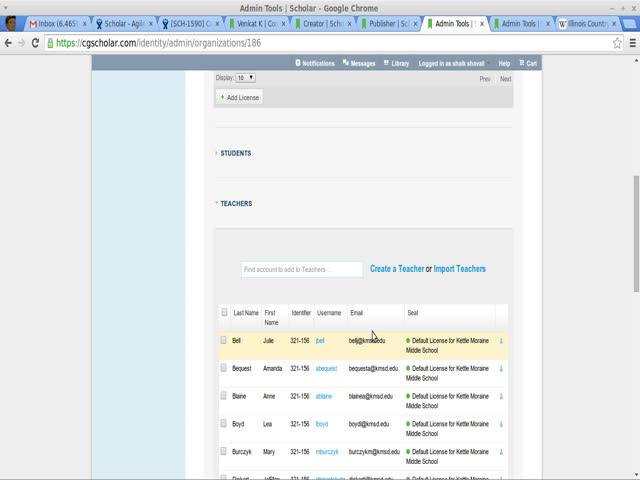Open the Cart in the header
The image size is (640, 480).
click(528, 63)
